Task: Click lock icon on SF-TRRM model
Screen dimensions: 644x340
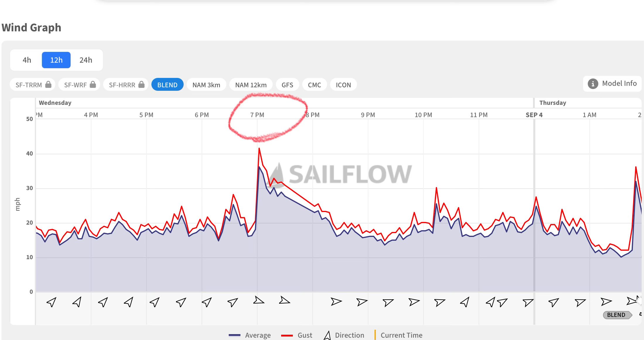Action: [x=48, y=85]
